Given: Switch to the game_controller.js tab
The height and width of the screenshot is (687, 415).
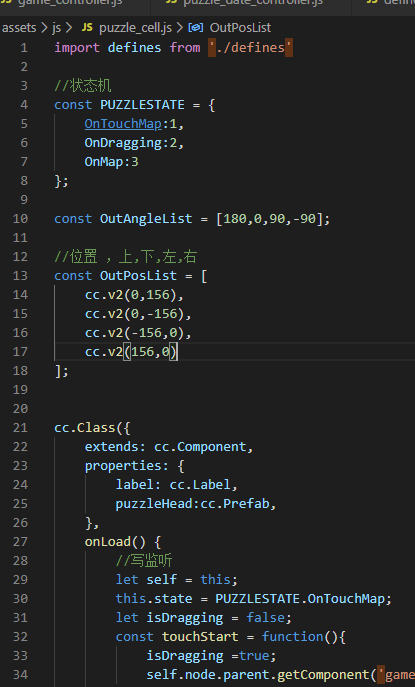Looking at the screenshot, I should [x=70, y=2].
